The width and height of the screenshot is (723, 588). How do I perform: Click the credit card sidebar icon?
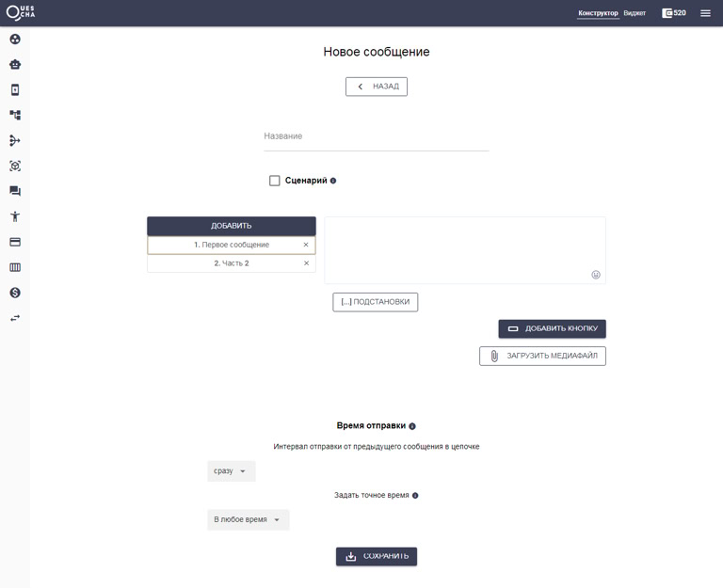pos(14,242)
